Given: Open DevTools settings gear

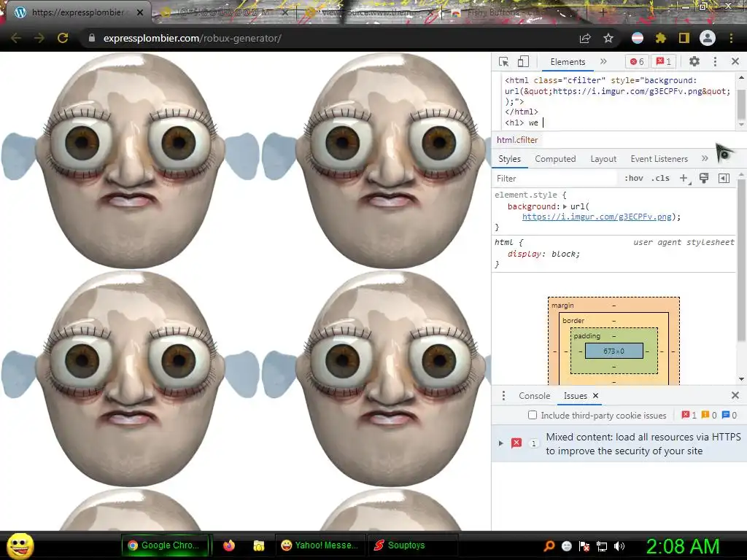Looking at the screenshot, I should [694, 61].
